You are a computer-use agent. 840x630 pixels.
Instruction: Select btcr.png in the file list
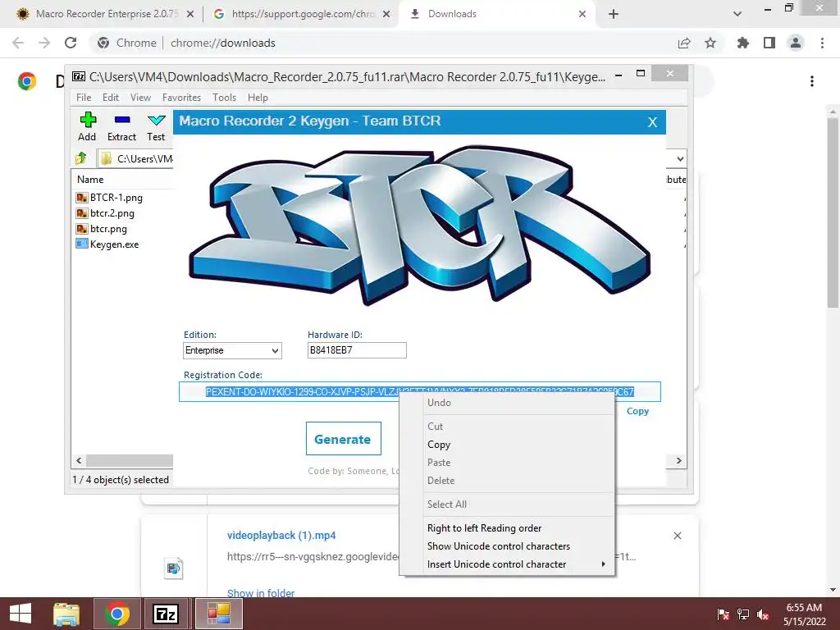tap(101, 229)
